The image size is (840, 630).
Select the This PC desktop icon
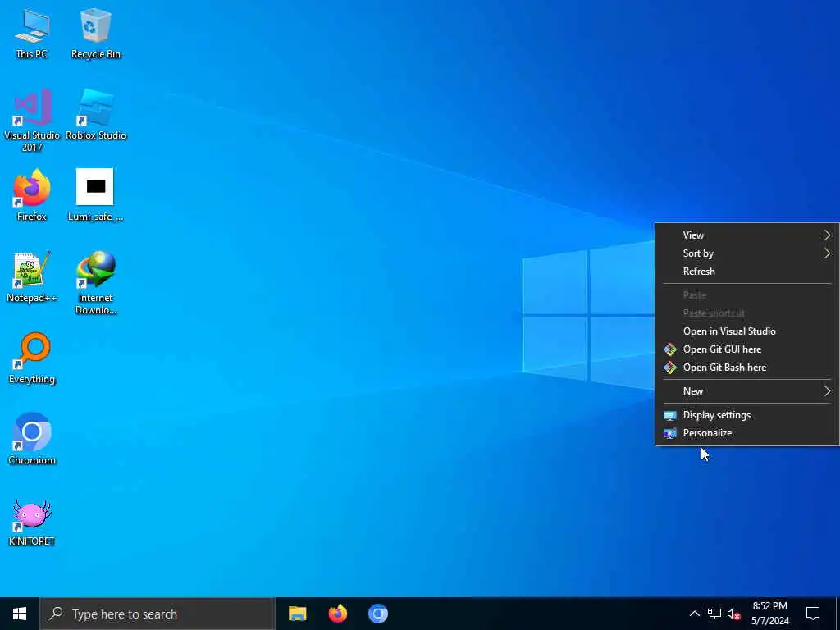coord(32,33)
